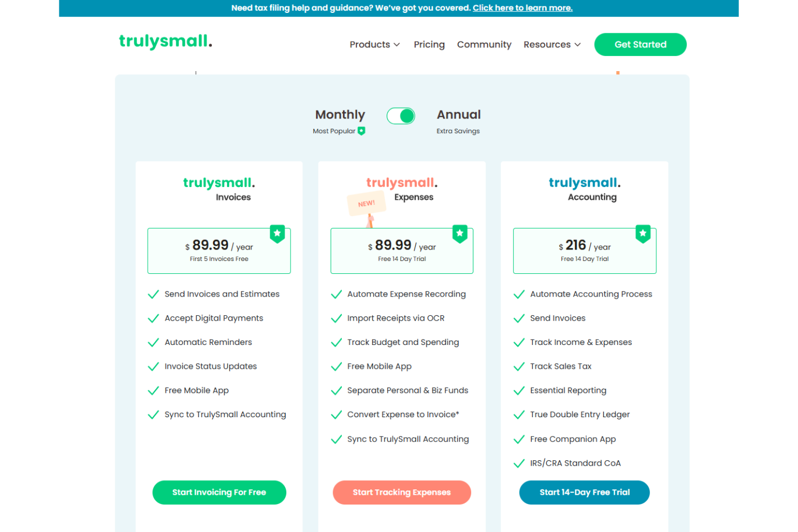Click checkmark beside Invoice Status Updates
The image size is (798, 532).
pos(154,367)
